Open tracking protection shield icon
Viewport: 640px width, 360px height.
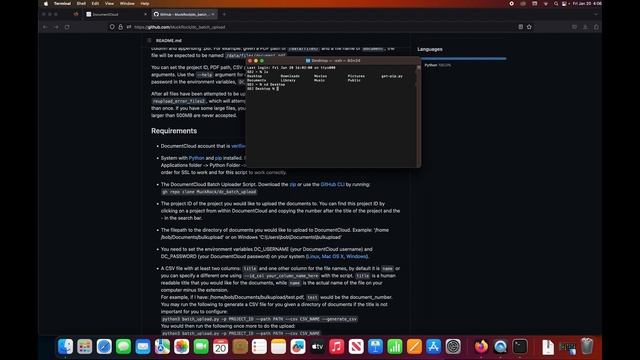(112, 27)
